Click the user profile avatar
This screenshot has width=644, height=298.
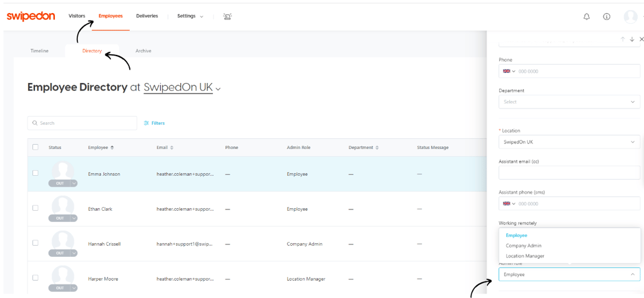coord(630,17)
